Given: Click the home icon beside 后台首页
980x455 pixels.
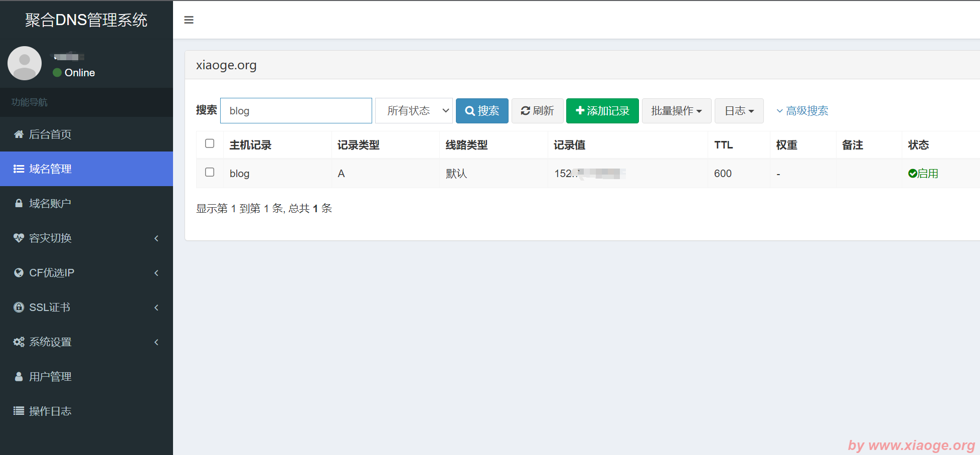Looking at the screenshot, I should [x=19, y=134].
